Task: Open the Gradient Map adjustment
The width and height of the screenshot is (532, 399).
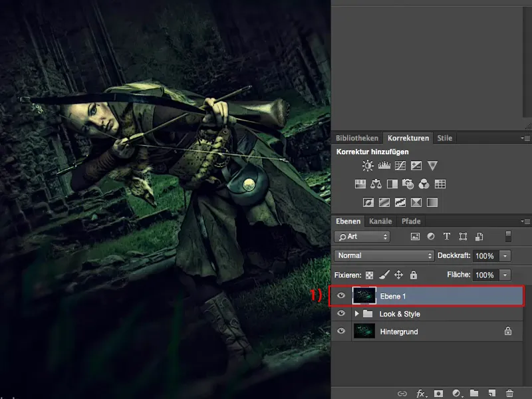Action: pos(417,203)
